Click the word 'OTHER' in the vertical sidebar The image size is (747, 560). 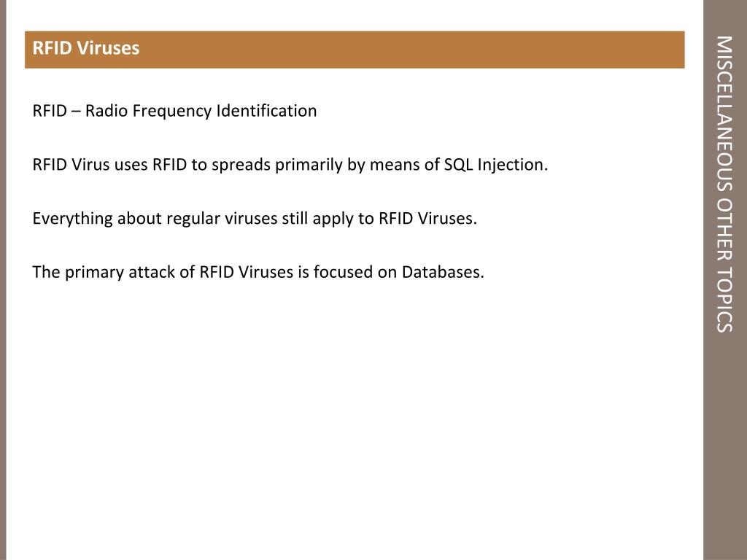pos(724,227)
